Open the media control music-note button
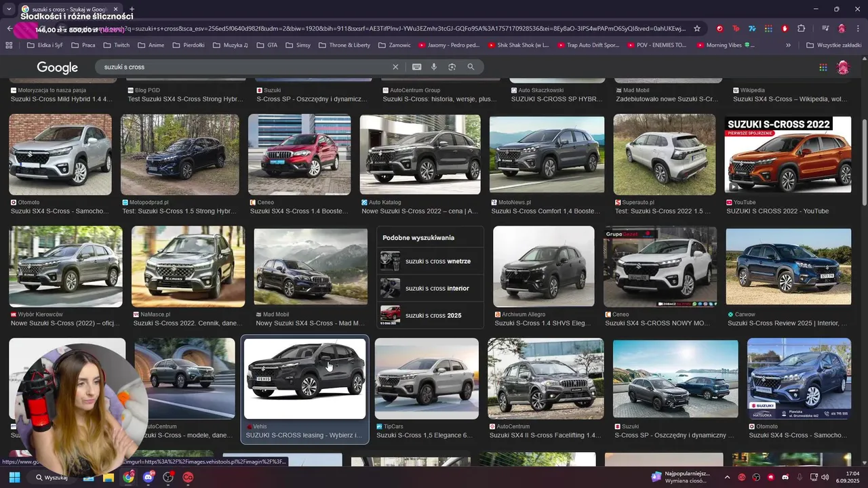 [825, 28]
